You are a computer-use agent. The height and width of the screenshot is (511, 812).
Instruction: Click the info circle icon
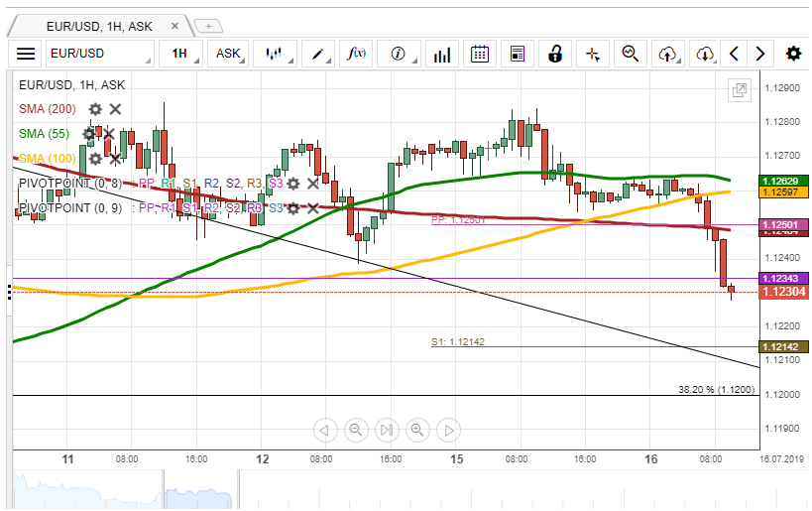[399, 54]
